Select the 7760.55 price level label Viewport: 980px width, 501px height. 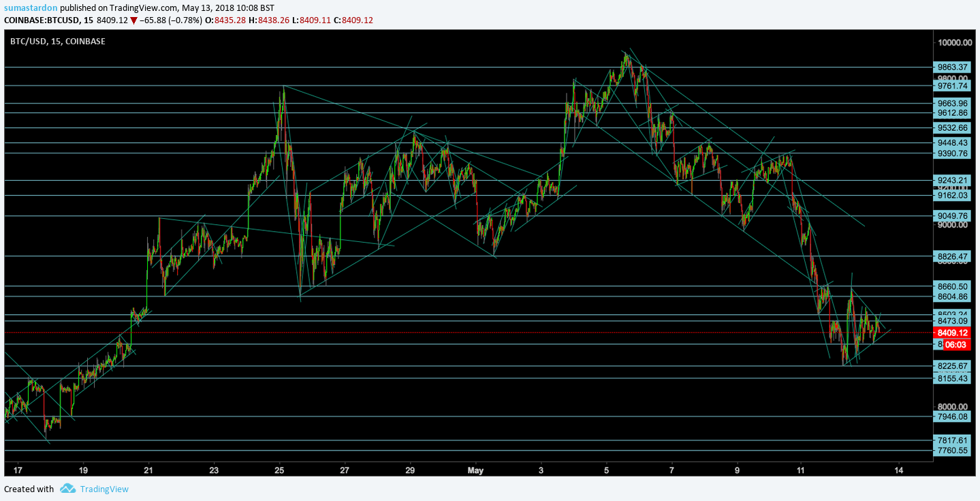coord(953,451)
